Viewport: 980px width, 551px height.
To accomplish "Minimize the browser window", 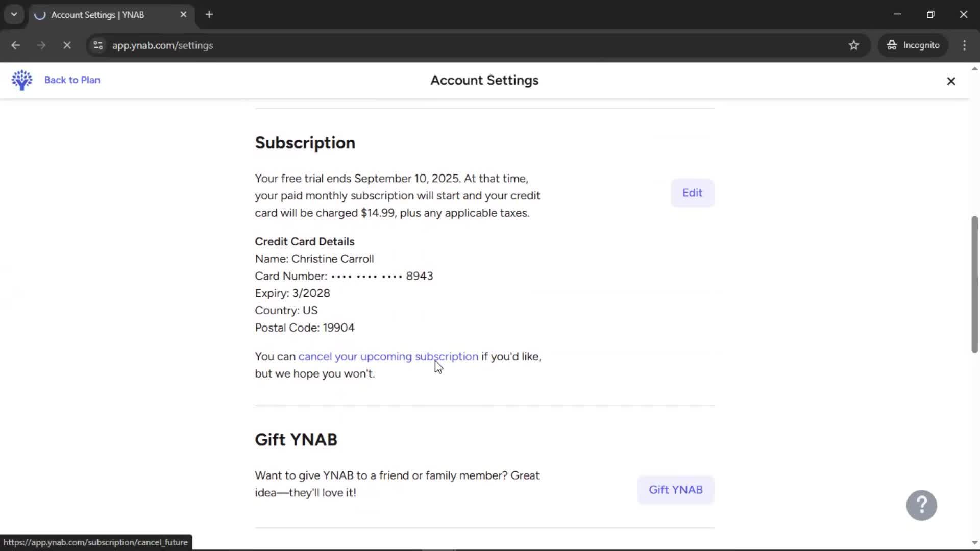I will [898, 14].
